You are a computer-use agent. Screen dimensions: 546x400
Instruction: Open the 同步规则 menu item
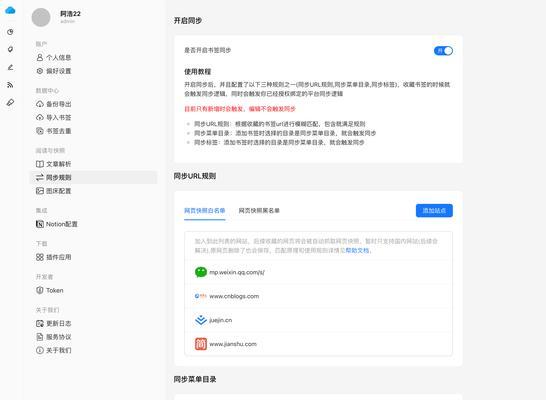tap(93, 178)
